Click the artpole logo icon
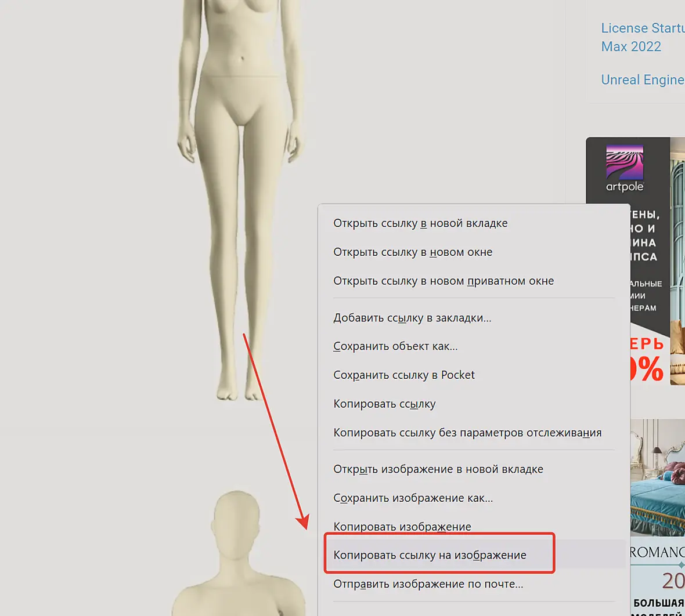 tap(624, 169)
